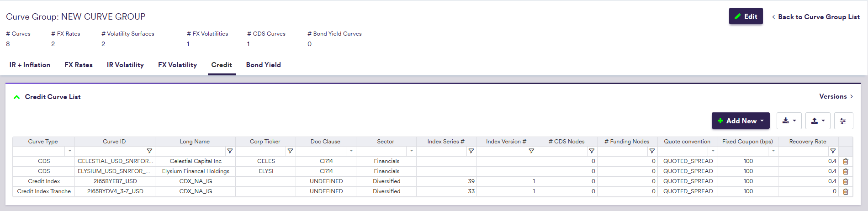The height and width of the screenshot is (211, 868).
Task: Open the Curve ID filter icon
Action: pyautogui.click(x=149, y=151)
